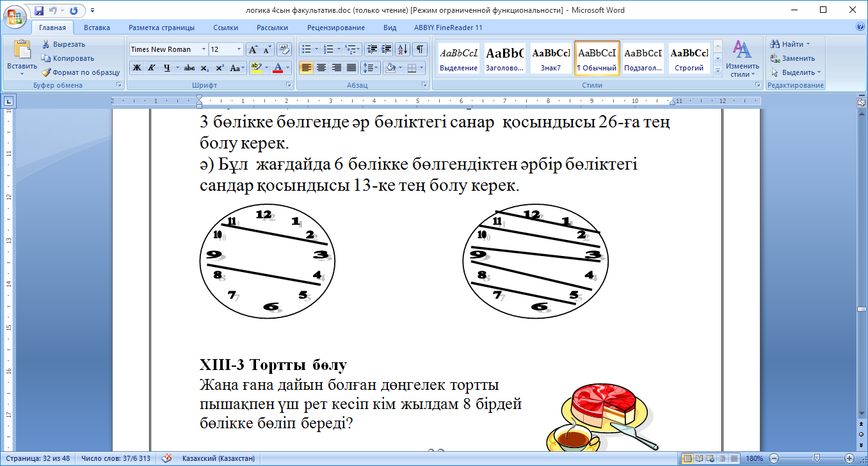868x466 pixels.
Task: Apply the Строгий style
Action: (x=689, y=58)
